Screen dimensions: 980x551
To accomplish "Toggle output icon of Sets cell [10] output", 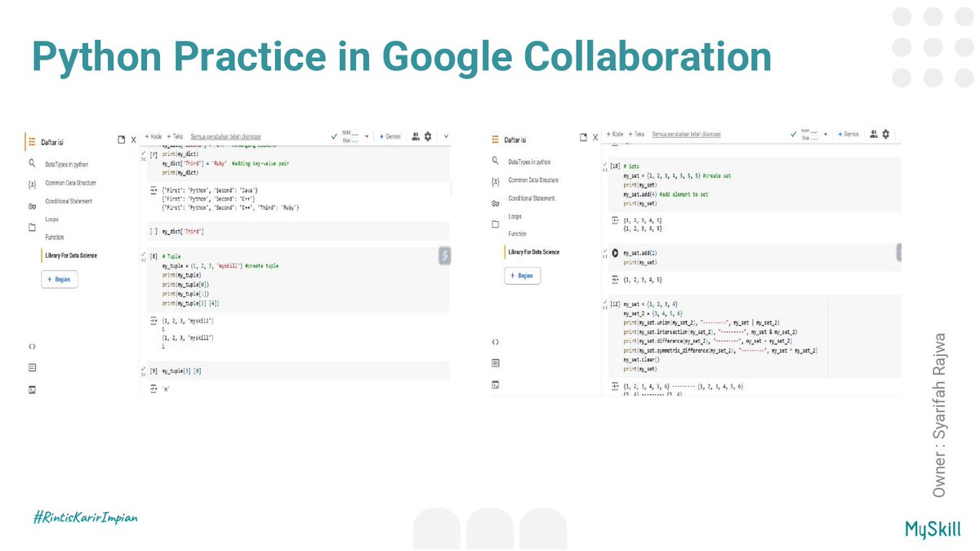I will coord(616,221).
